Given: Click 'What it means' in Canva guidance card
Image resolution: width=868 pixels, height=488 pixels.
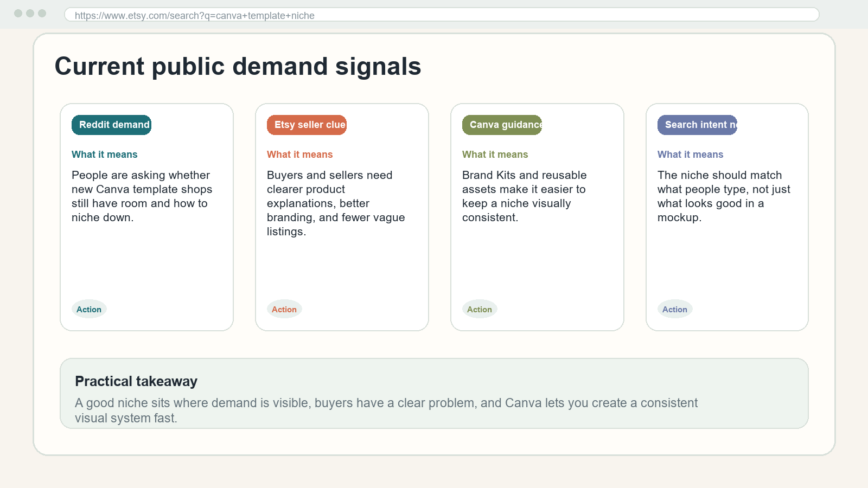Looking at the screenshot, I should [x=495, y=155].
